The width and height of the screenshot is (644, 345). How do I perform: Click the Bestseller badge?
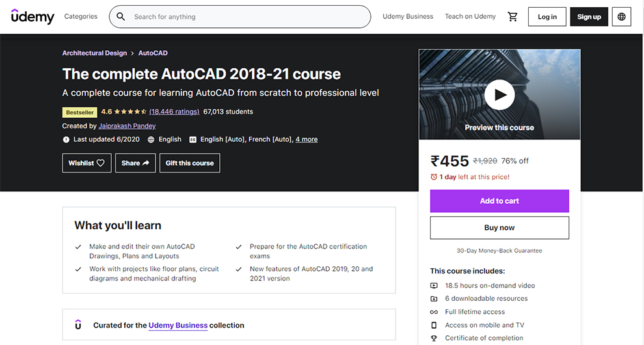tap(79, 112)
